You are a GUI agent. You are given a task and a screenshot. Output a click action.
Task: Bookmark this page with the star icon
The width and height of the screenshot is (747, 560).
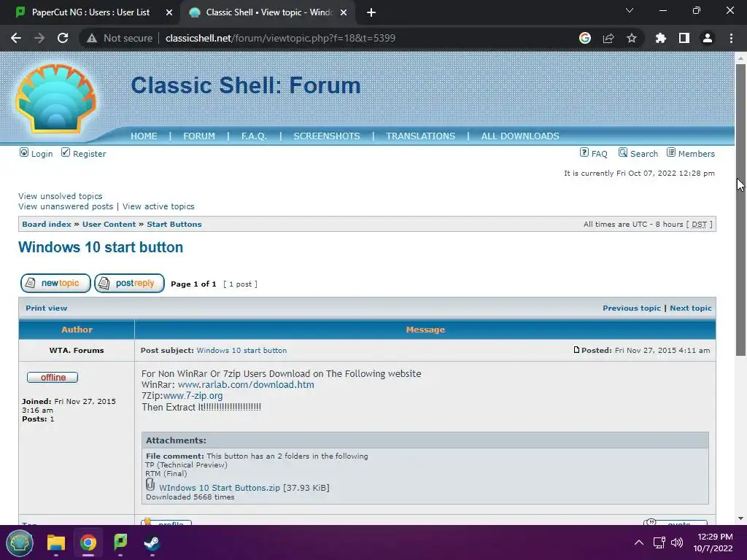coord(632,38)
